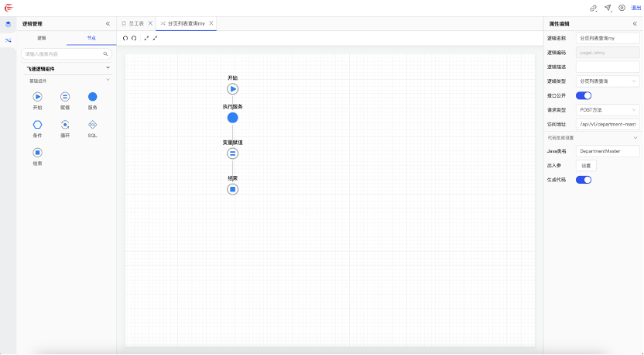Select the SQL component icon
This screenshot has height=355, width=644.
pos(92,125)
